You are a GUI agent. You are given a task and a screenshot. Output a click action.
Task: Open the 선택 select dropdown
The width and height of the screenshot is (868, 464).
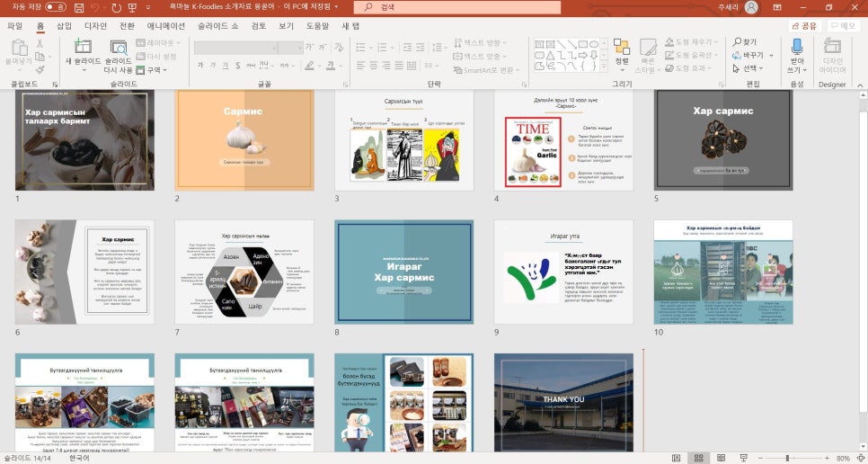748,68
